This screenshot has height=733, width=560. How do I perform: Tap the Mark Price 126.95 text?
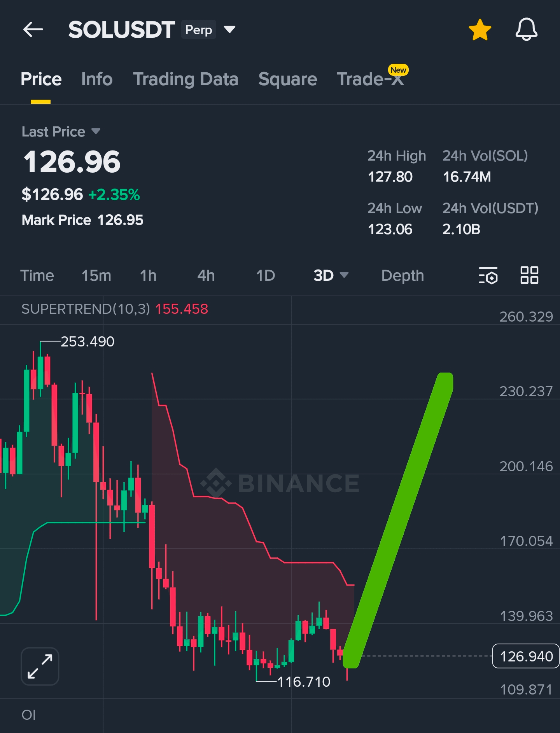[x=82, y=220]
